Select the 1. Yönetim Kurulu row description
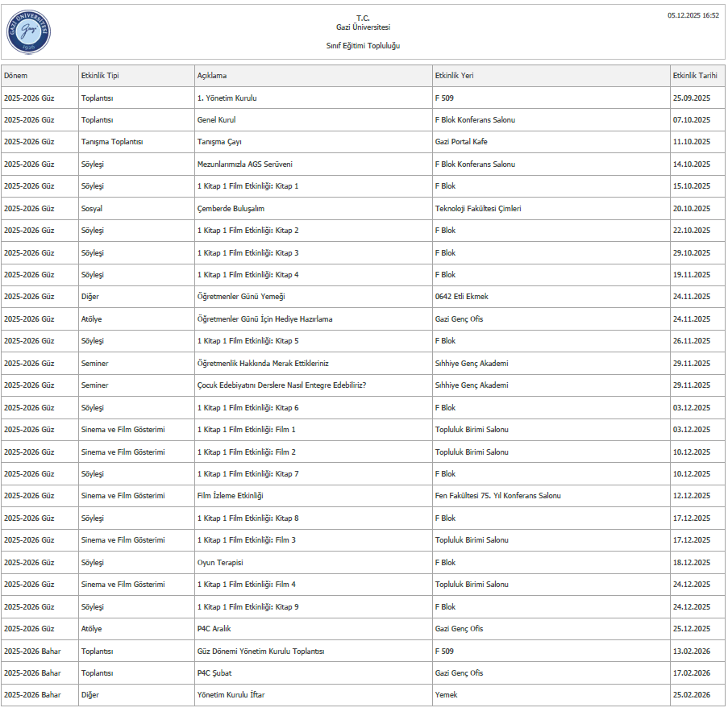 [x=227, y=98]
